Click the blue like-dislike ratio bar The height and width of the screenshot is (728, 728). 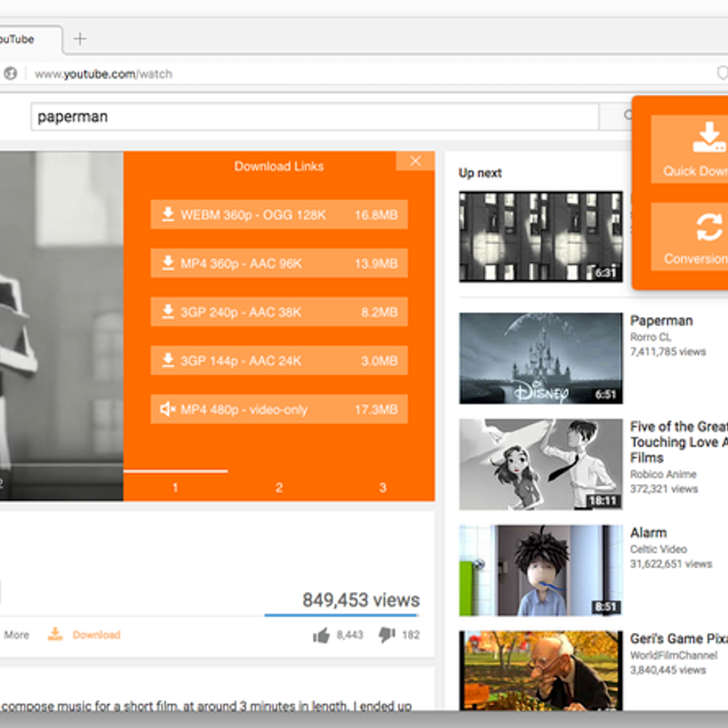(x=341, y=615)
